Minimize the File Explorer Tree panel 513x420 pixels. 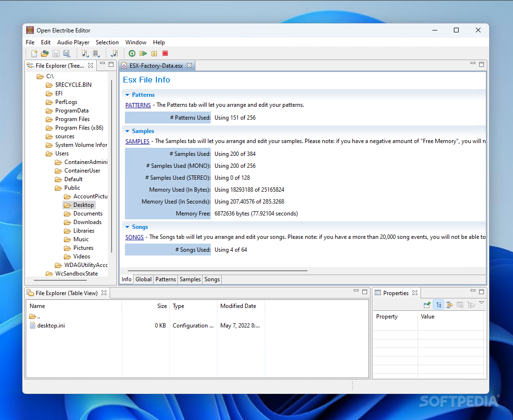point(103,63)
